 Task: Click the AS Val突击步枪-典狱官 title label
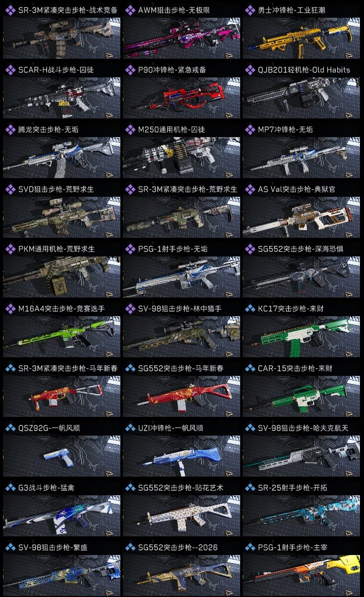(296, 189)
